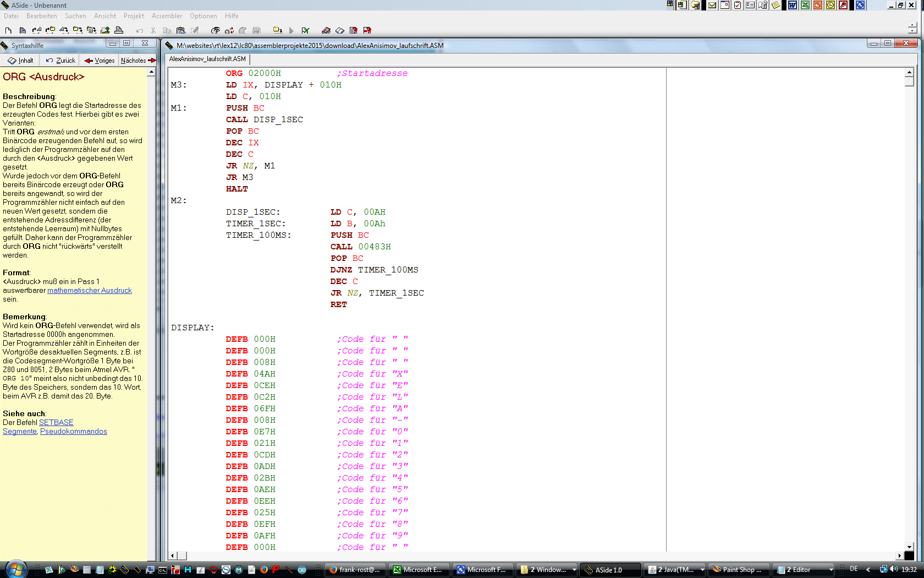Image resolution: width=924 pixels, height=578 pixels.
Task: Follow the mathematischer Ausdruck link
Action: [90, 290]
